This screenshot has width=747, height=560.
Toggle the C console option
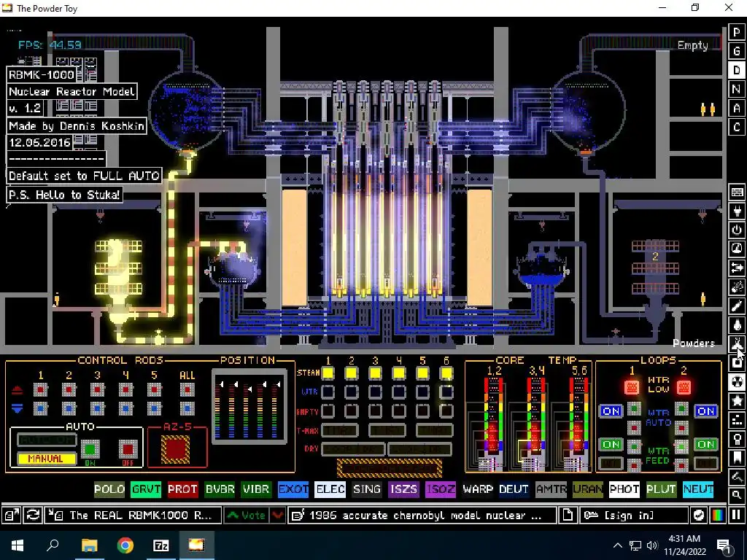tap(737, 128)
